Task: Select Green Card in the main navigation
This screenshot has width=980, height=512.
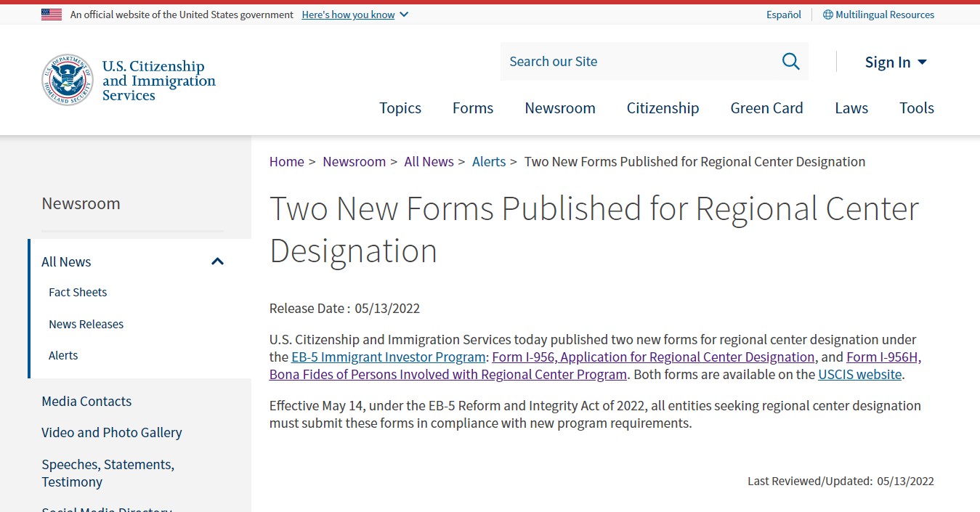Action: coord(766,108)
